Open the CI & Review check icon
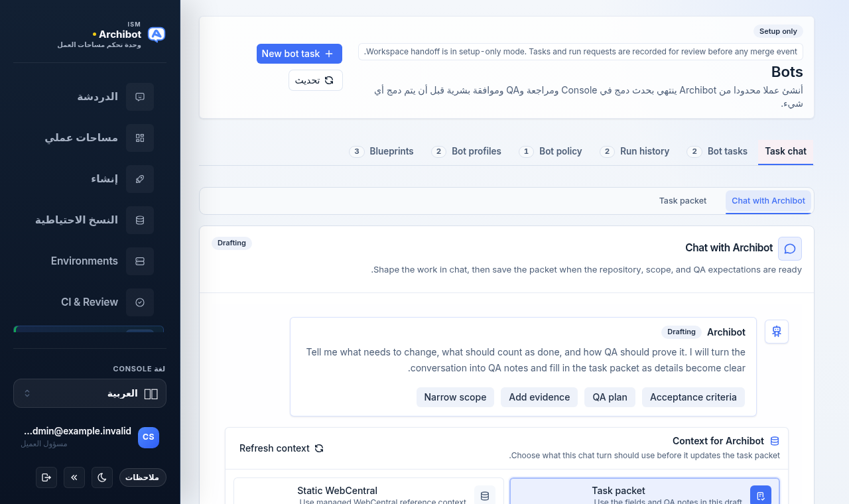 point(140,302)
